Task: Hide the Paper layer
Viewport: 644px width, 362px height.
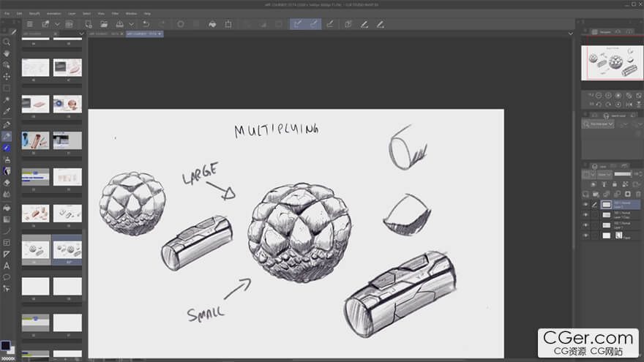Action: [x=585, y=235]
